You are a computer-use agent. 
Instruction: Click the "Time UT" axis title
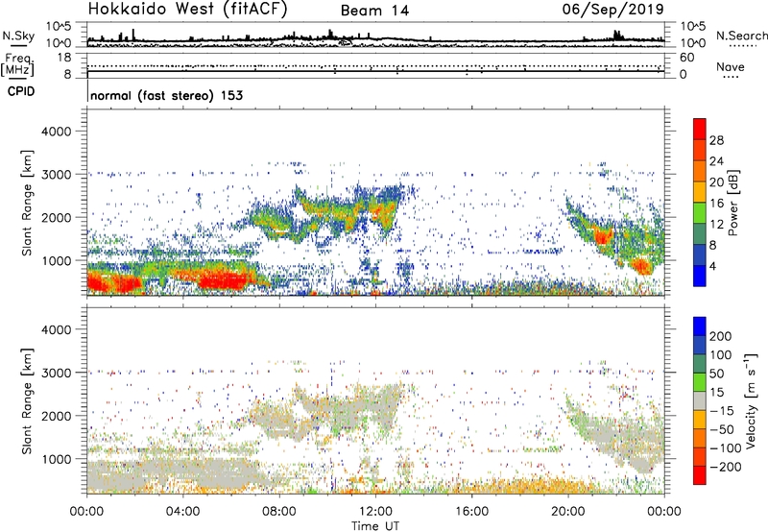375,525
